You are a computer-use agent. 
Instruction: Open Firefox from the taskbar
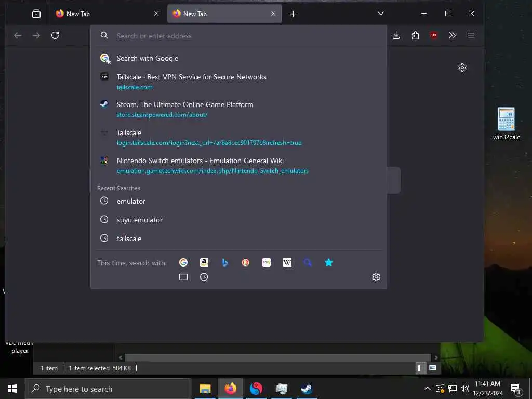tap(230, 389)
